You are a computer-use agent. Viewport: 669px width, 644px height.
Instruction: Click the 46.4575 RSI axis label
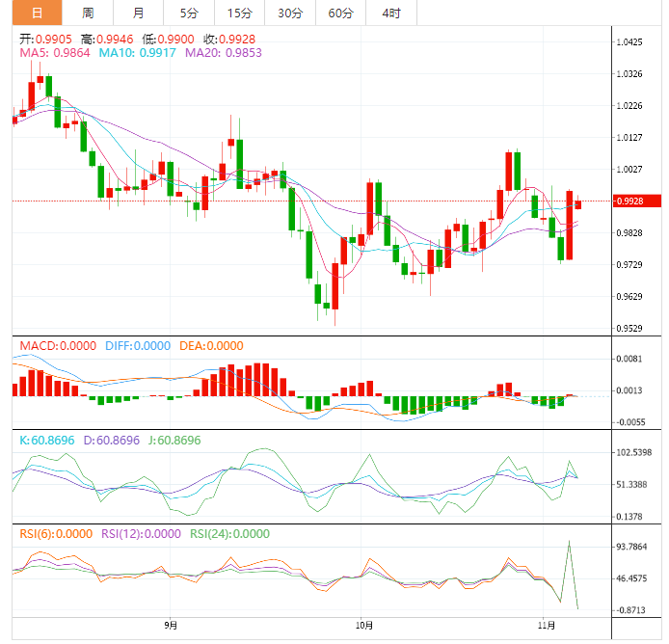631,579
